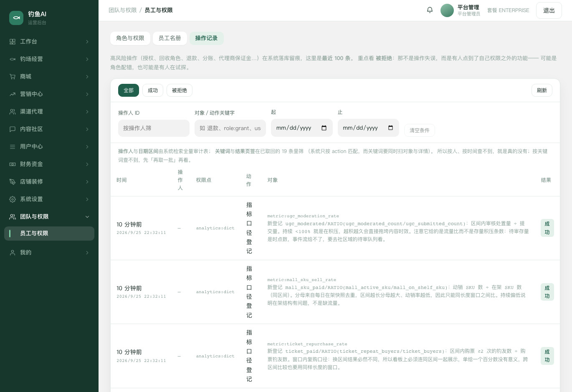
Task: Click the 商城 shopping cart icon
Action: pos(13,77)
